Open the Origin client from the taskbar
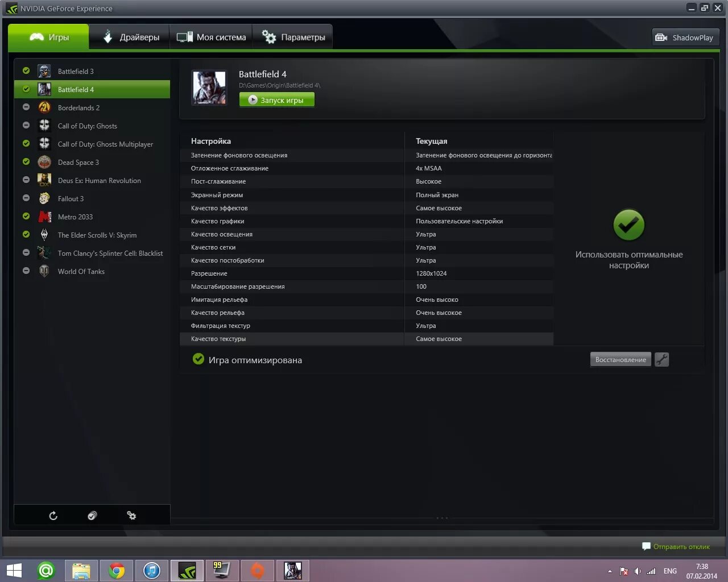728x582 pixels. tap(258, 570)
